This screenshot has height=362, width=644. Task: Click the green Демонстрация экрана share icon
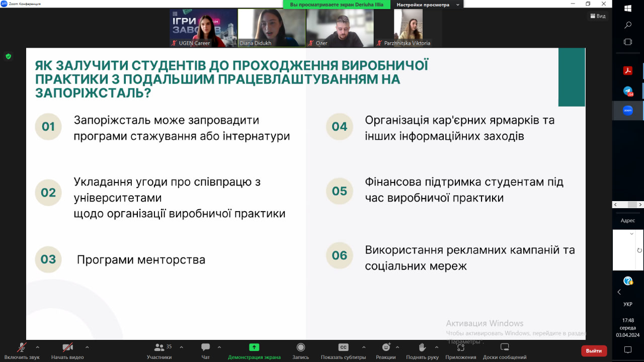point(254,347)
